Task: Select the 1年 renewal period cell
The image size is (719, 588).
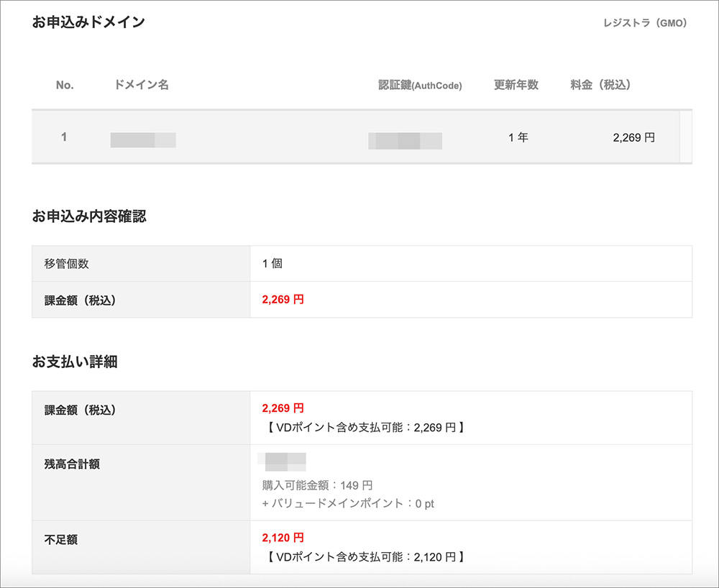Action: point(518,137)
